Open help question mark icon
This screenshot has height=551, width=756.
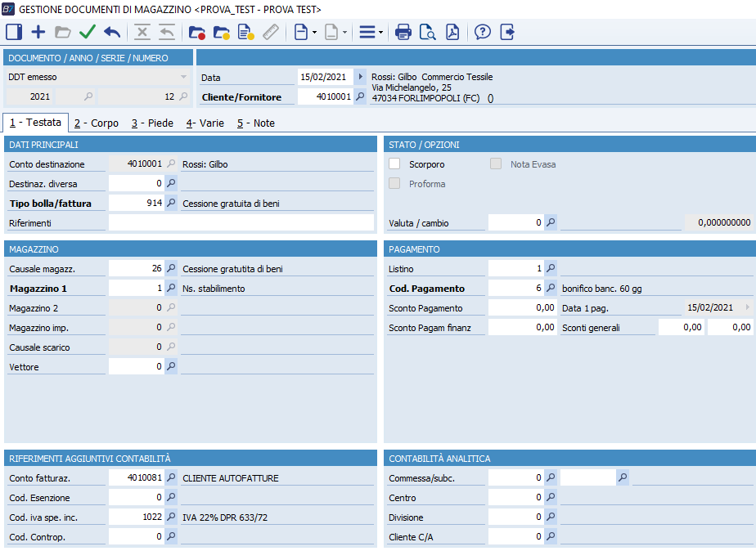[x=483, y=32]
